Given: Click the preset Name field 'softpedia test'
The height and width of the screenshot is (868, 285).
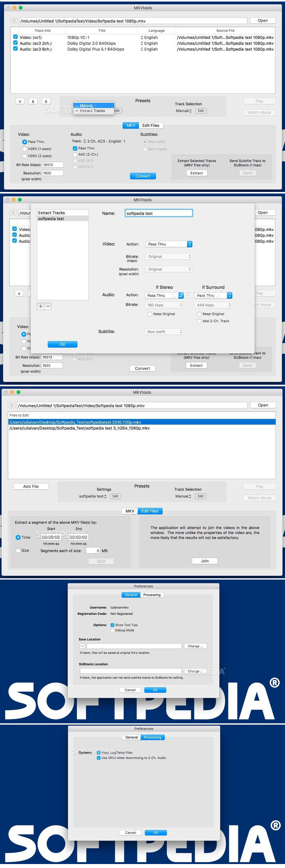Looking at the screenshot, I should click(x=159, y=213).
